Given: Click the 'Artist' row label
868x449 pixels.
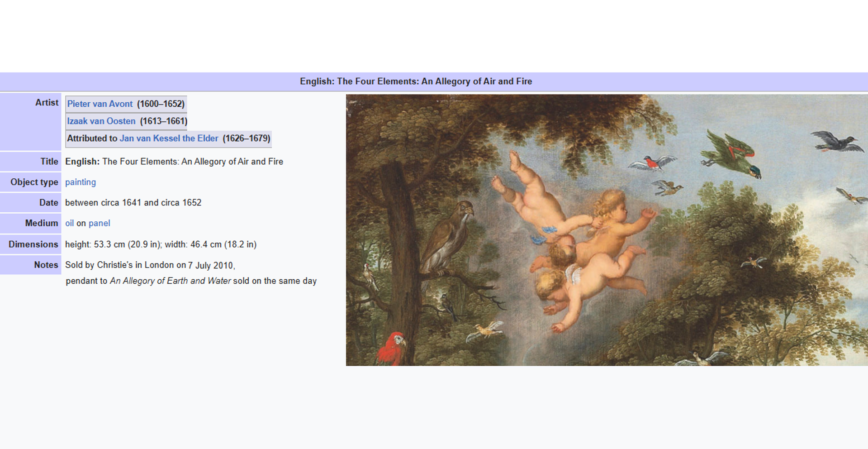Looking at the screenshot, I should click(47, 103).
